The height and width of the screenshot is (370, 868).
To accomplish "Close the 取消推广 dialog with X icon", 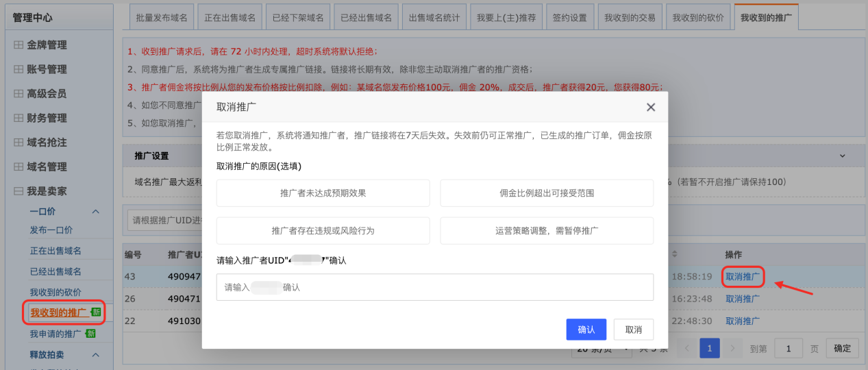I will point(651,107).
